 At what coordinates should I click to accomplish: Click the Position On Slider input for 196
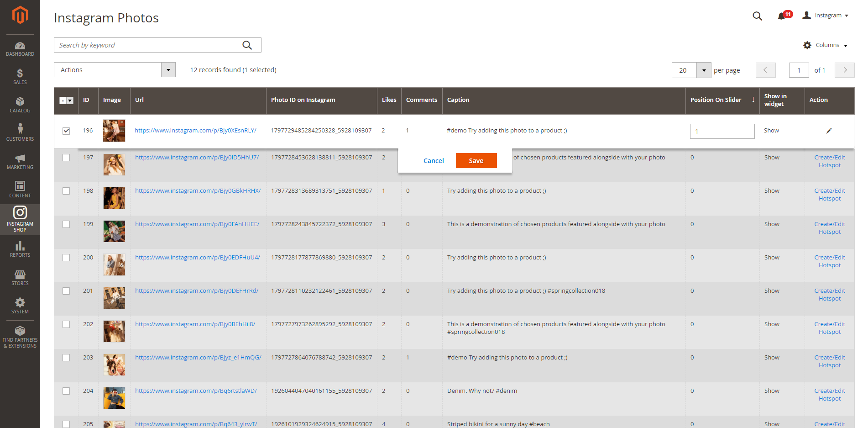click(722, 132)
